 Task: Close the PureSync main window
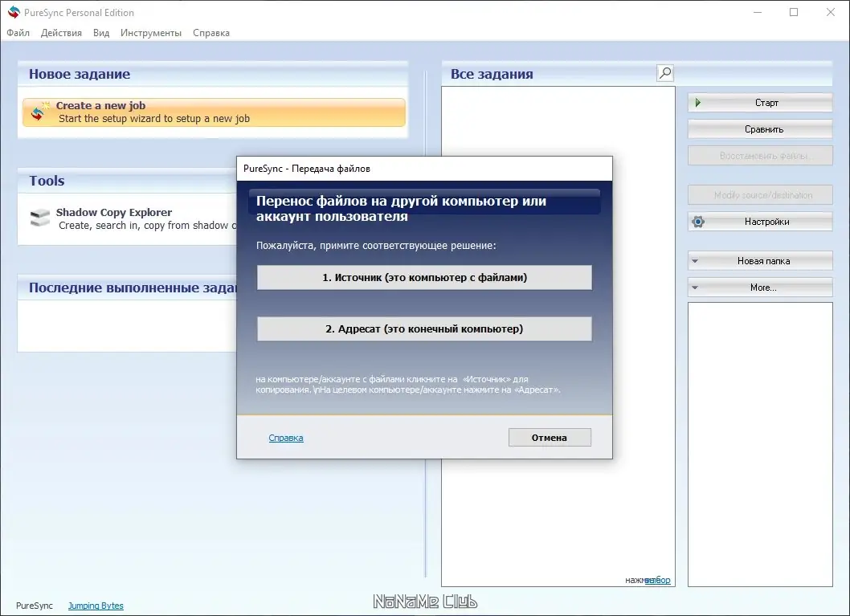831,12
